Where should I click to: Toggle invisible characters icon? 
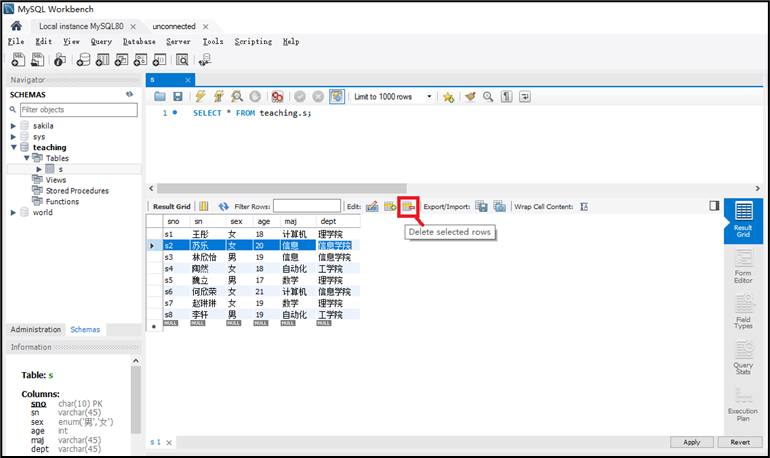coord(506,97)
